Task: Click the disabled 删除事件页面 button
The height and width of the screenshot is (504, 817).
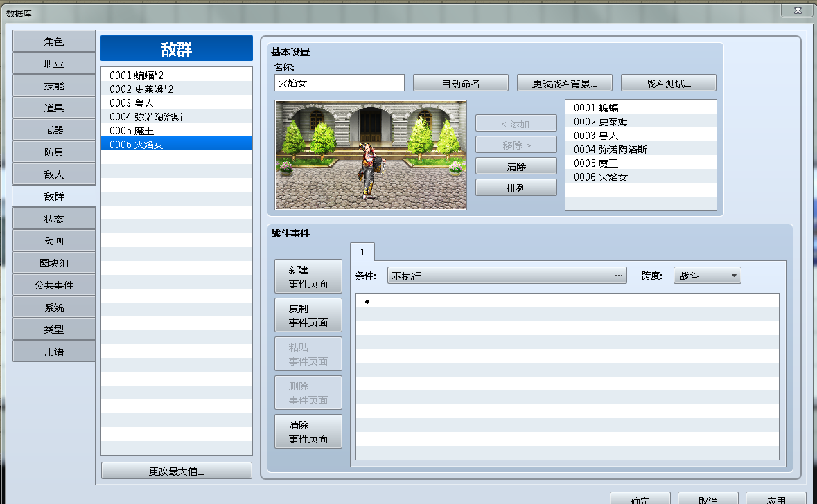Action: tap(308, 393)
